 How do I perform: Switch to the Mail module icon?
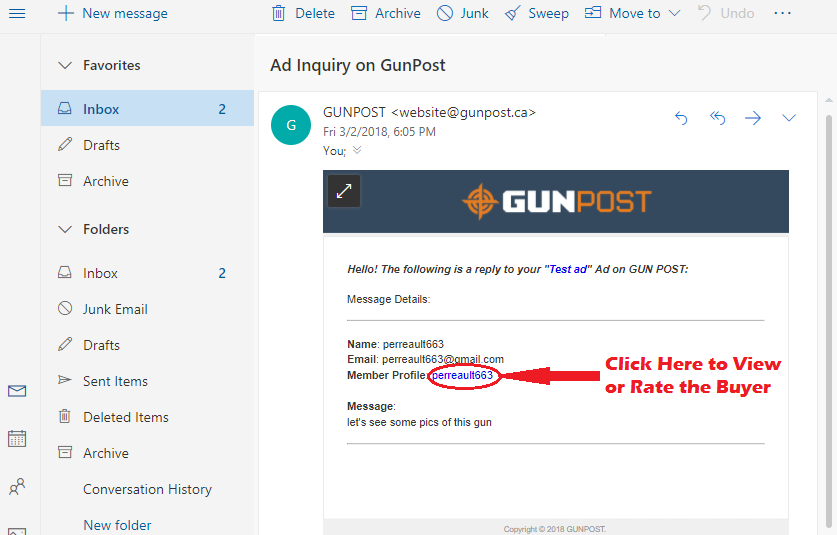click(17, 391)
